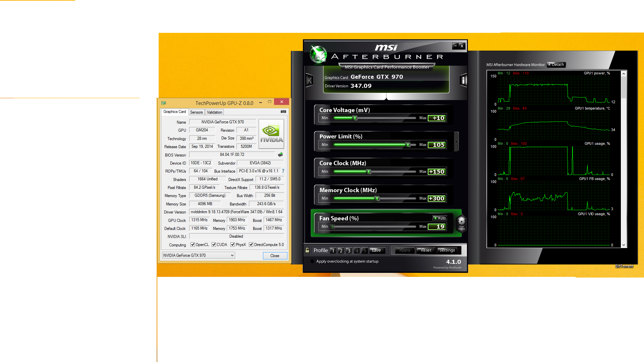
Task: Select Afterburner profile slot 1
Action: click(x=333, y=250)
